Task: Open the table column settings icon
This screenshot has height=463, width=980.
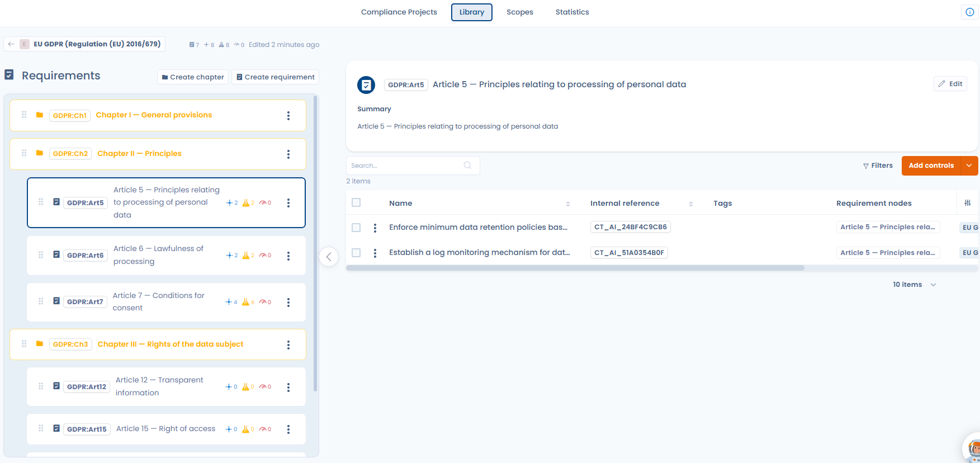Action: (968, 203)
